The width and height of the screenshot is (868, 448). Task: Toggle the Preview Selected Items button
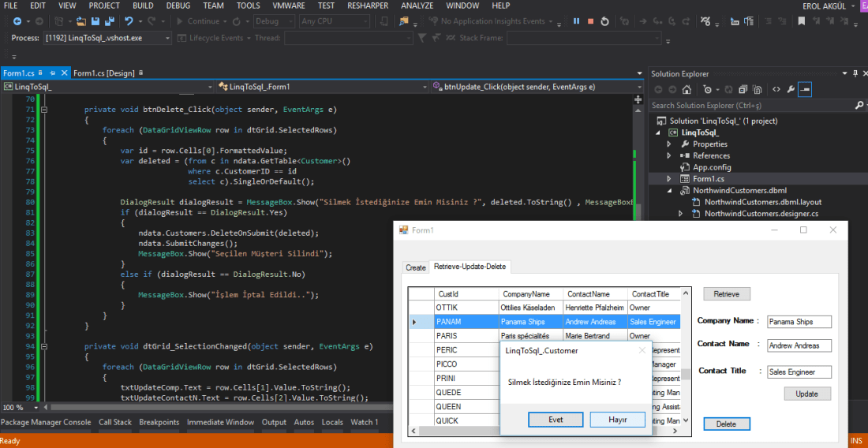click(x=805, y=90)
